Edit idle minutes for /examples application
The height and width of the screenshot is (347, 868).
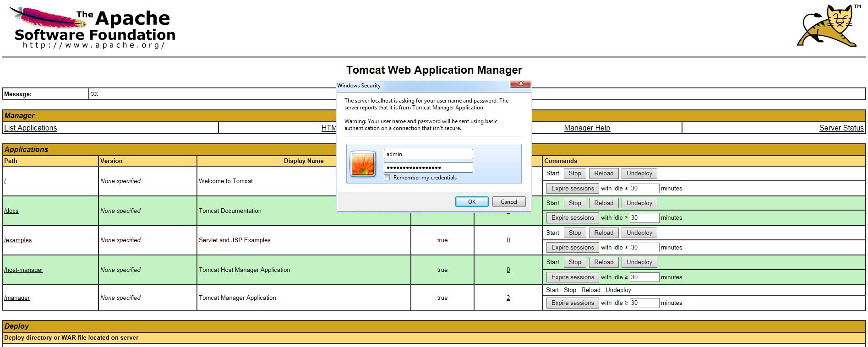point(644,248)
